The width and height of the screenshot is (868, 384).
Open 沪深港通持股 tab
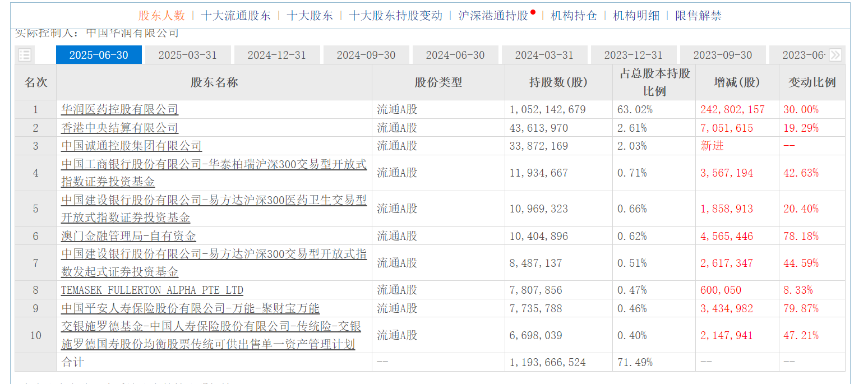tap(493, 16)
